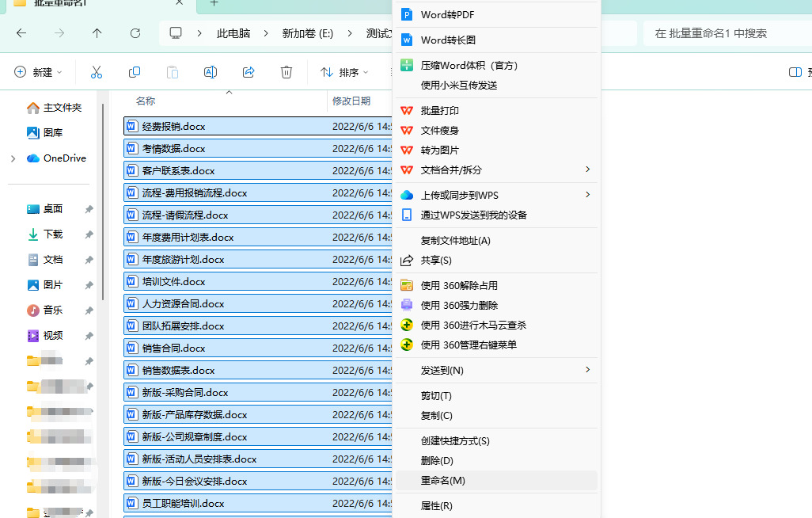Choose 创建快捷方式(S)
Viewport: 812px width, 518px height.
497,440
